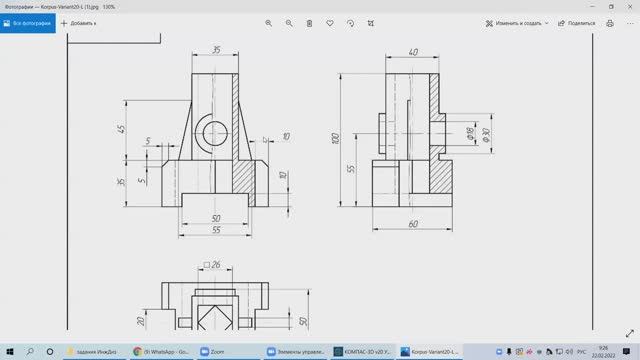Open Cortana circle on taskbar
The width and height of the screenshot is (640, 360).
(x=50, y=351)
